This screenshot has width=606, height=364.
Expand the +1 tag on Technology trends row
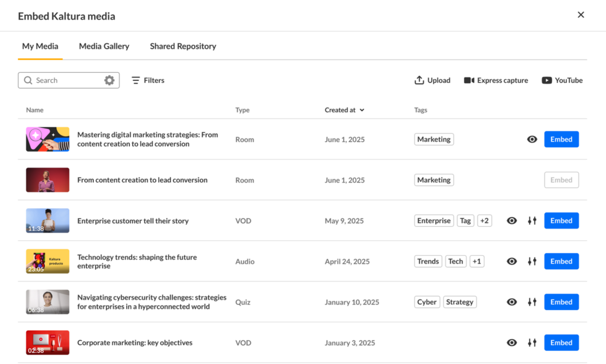point(477,262)
